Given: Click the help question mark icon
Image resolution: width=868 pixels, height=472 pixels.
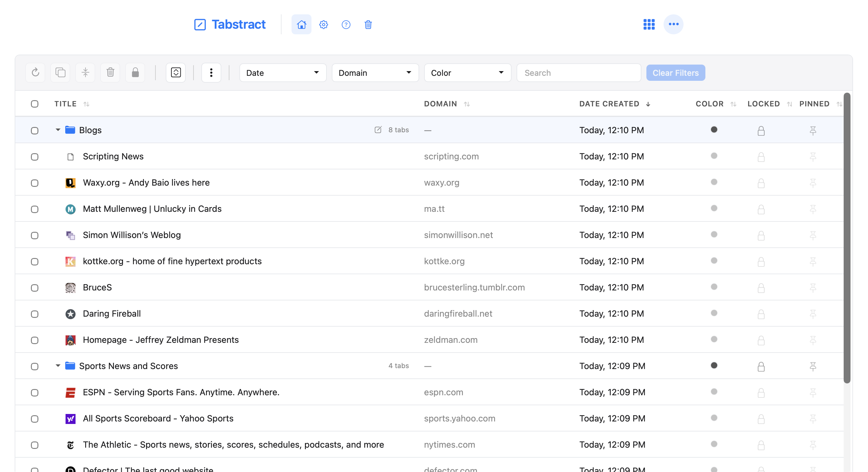Looking at the screenshot, I should click(346, 24).
